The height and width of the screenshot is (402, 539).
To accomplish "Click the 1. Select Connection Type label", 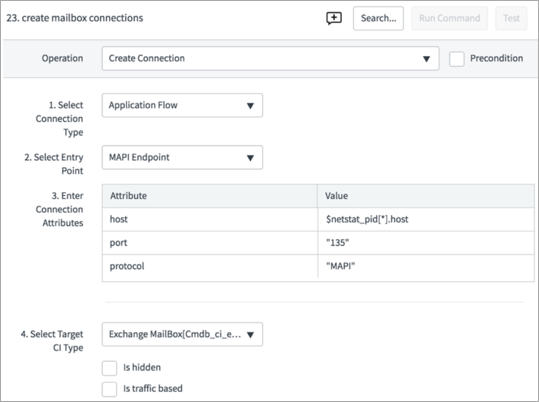I will (59, 119).
